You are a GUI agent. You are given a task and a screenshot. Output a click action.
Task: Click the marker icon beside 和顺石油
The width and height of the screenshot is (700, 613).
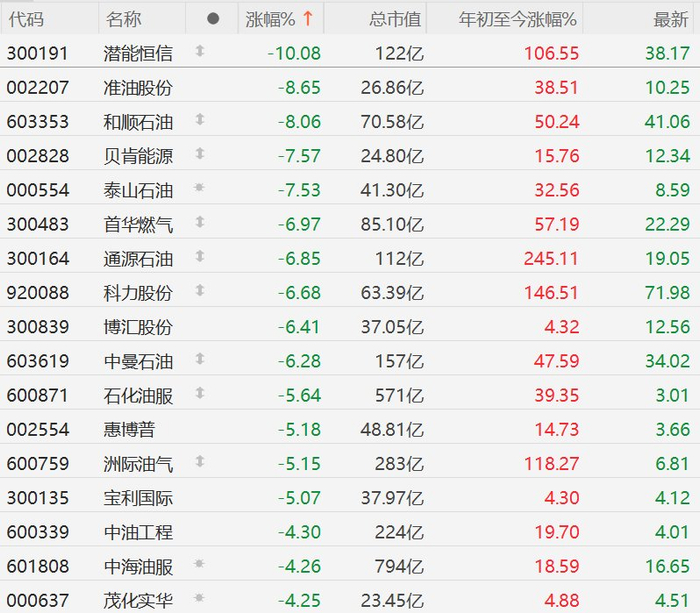(200, 119)
